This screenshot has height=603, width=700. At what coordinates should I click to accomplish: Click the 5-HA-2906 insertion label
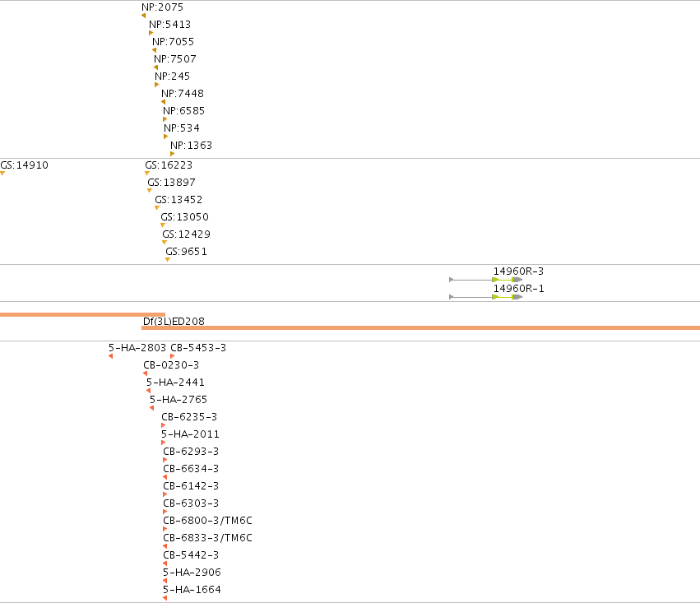click(192, 573)
